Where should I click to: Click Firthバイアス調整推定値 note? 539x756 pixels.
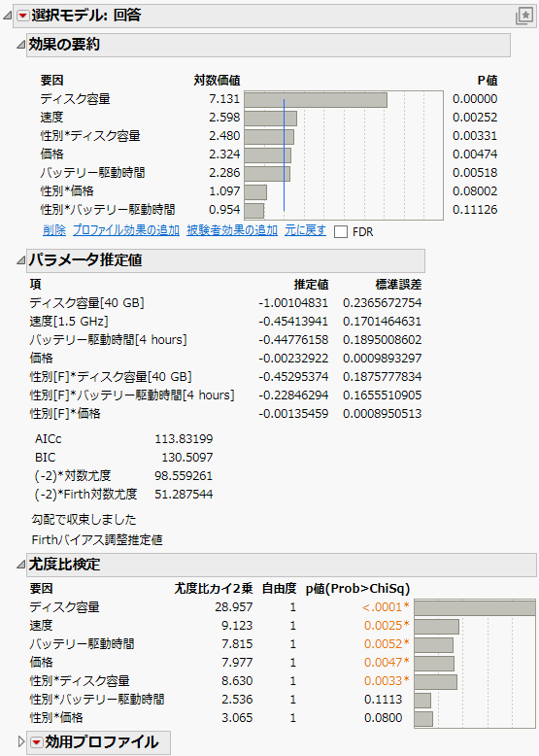click(97, 539)
